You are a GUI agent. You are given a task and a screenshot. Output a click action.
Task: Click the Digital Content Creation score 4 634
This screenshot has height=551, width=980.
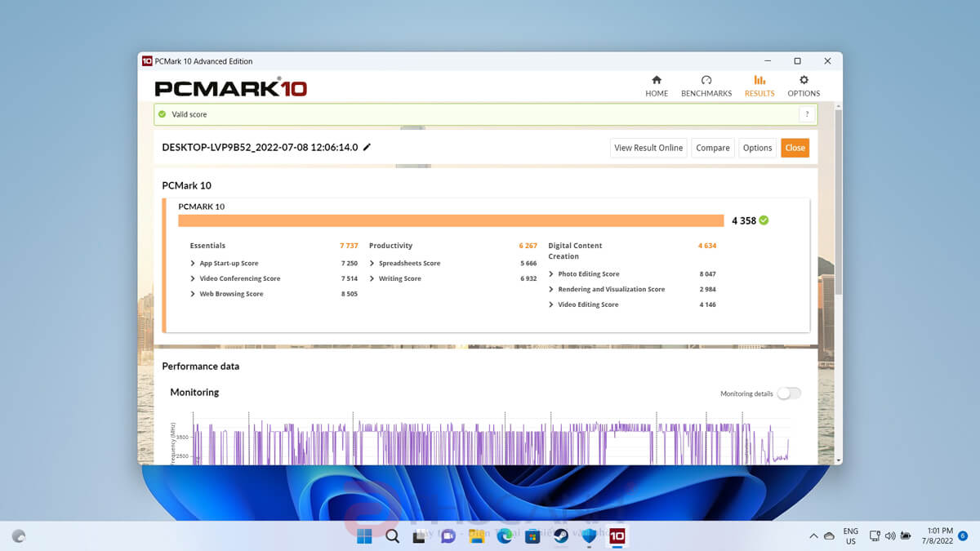[x=707, y=246]
